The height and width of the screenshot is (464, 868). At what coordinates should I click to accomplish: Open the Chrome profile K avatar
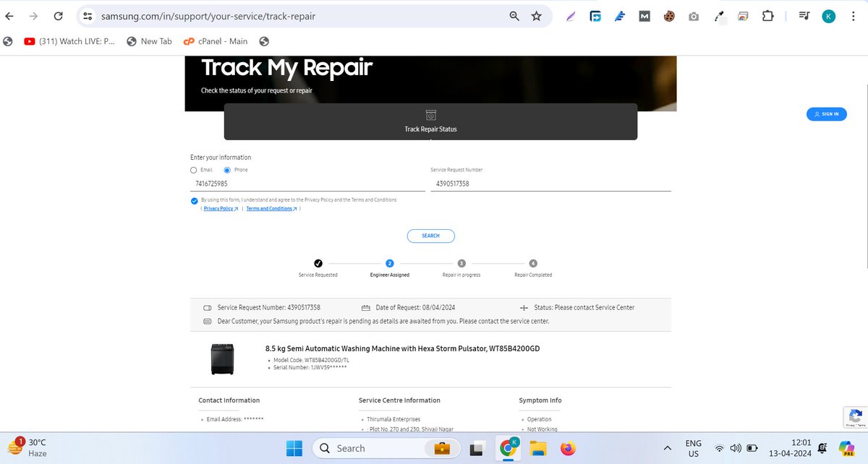coord(829,16)
